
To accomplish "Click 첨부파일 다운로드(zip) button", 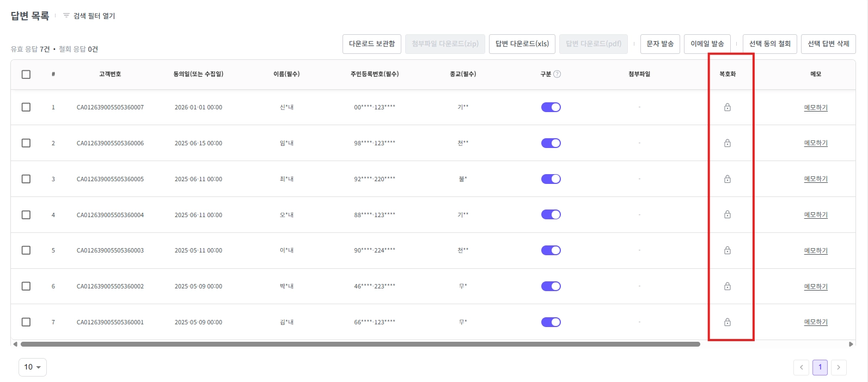I will [445, 44].
